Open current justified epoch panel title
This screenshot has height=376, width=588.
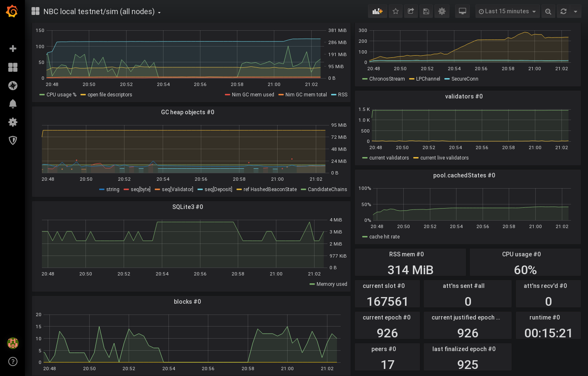click(466, 317)
